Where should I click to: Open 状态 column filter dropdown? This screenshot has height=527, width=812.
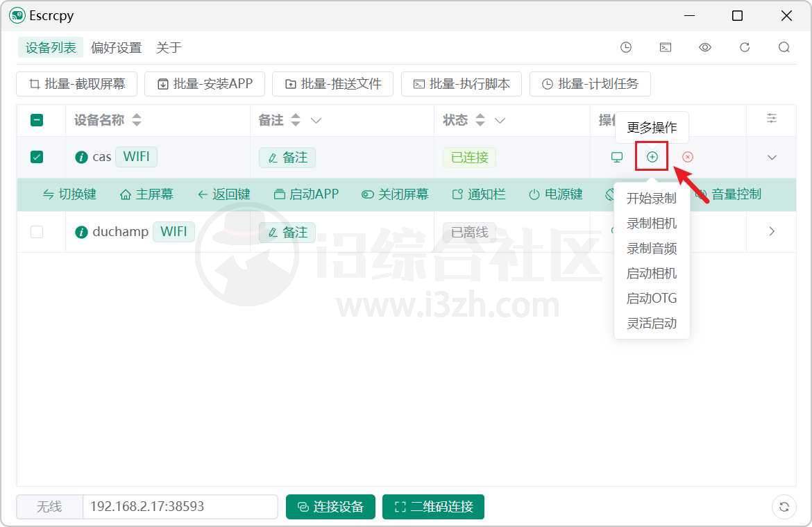[x=500, y=120]
